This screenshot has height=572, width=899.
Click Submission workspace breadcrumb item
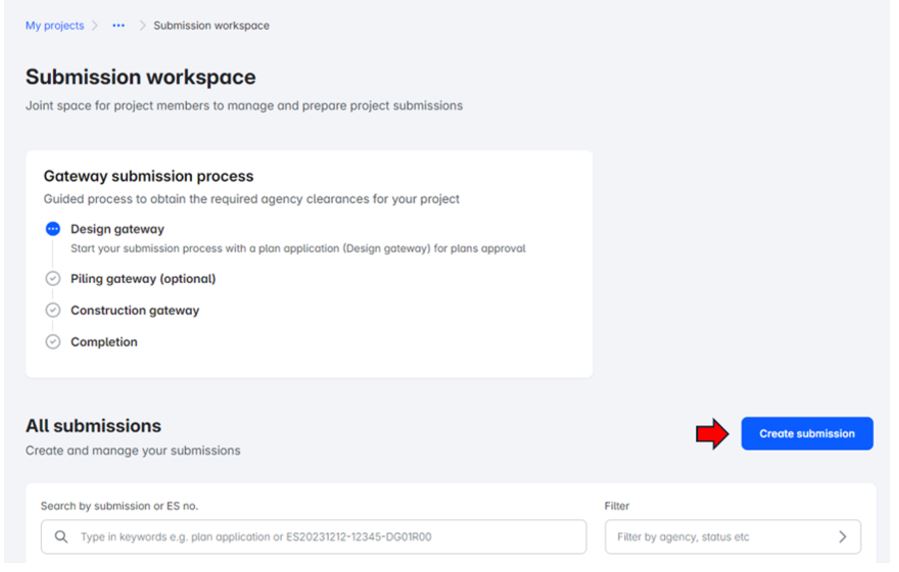click(x=211, y=26)
